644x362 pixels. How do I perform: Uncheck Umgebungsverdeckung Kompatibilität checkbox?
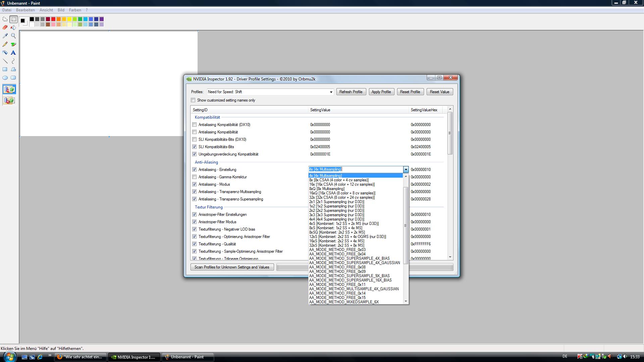point(195,154)
